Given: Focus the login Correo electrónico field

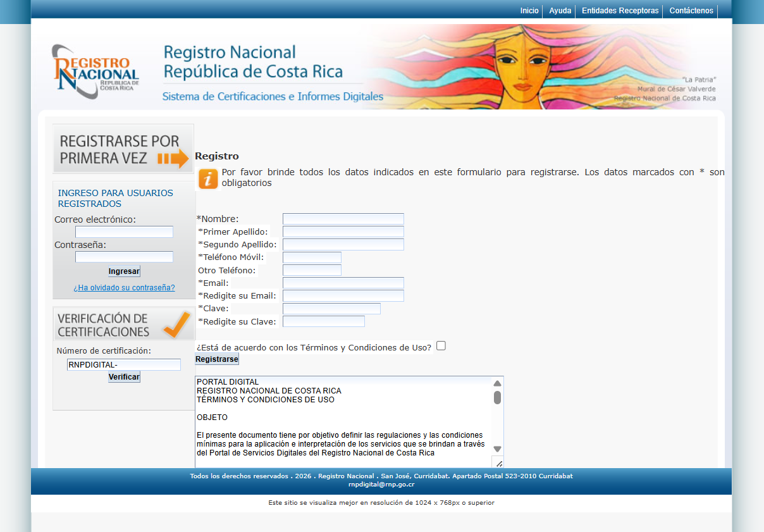Looking at the screenshot, I should point(124,232).
